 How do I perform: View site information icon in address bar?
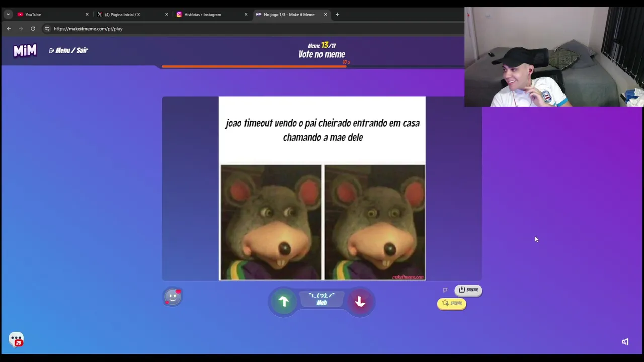pyautogui.click(x=47, y=29)
